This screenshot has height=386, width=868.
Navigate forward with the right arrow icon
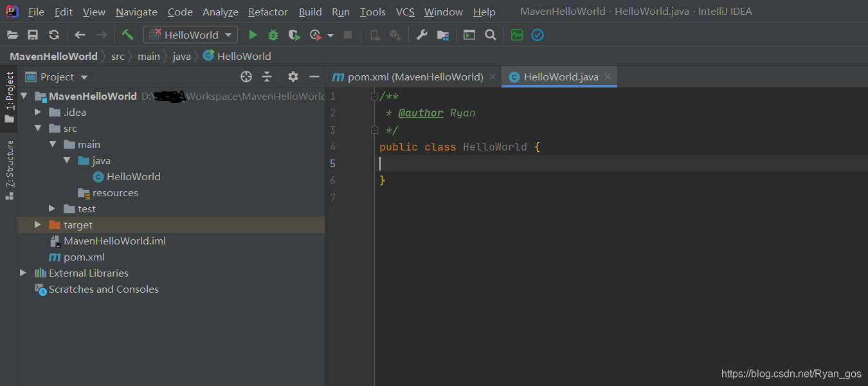[101, 35]
